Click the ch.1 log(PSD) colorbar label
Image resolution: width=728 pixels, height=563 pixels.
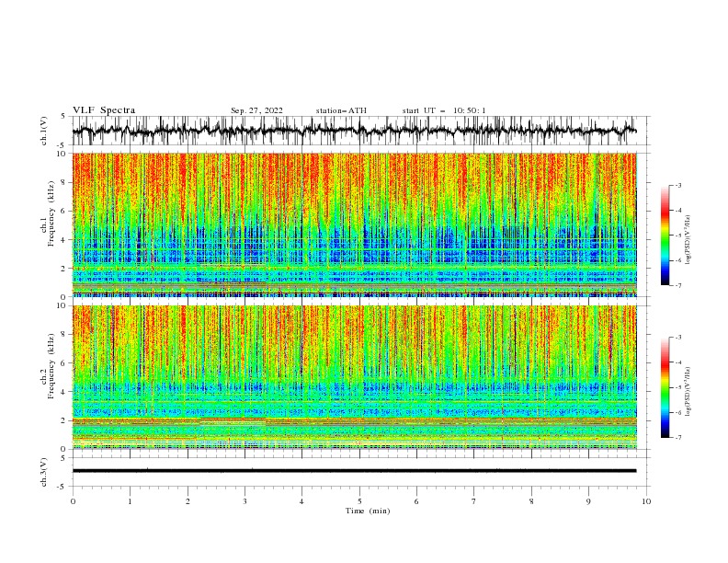pyautogui.click(x=688, y=240)
